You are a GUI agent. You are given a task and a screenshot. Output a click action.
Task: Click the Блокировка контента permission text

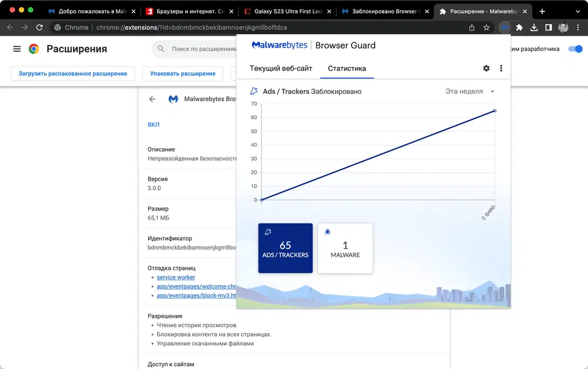click(x=214, y=334)
